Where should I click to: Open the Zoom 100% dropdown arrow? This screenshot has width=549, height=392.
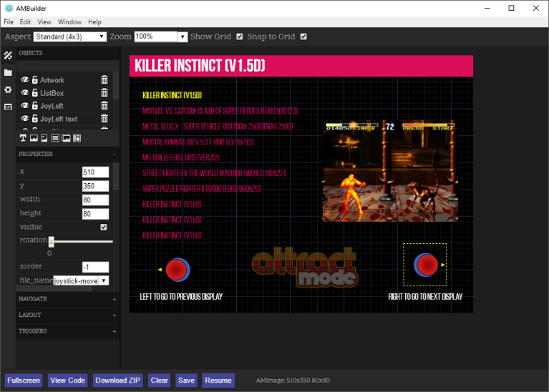(183, 36)
